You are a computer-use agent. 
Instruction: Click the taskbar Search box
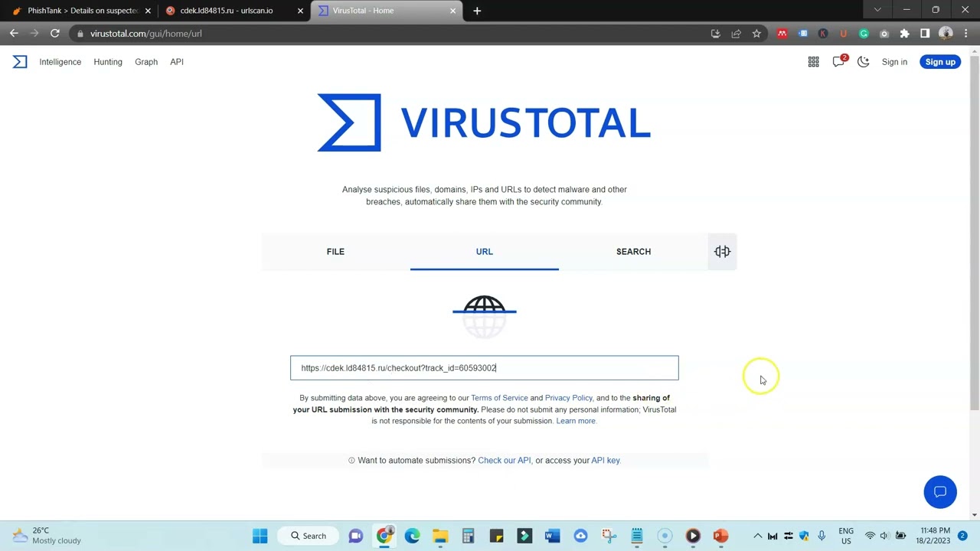tap(308, 536)
